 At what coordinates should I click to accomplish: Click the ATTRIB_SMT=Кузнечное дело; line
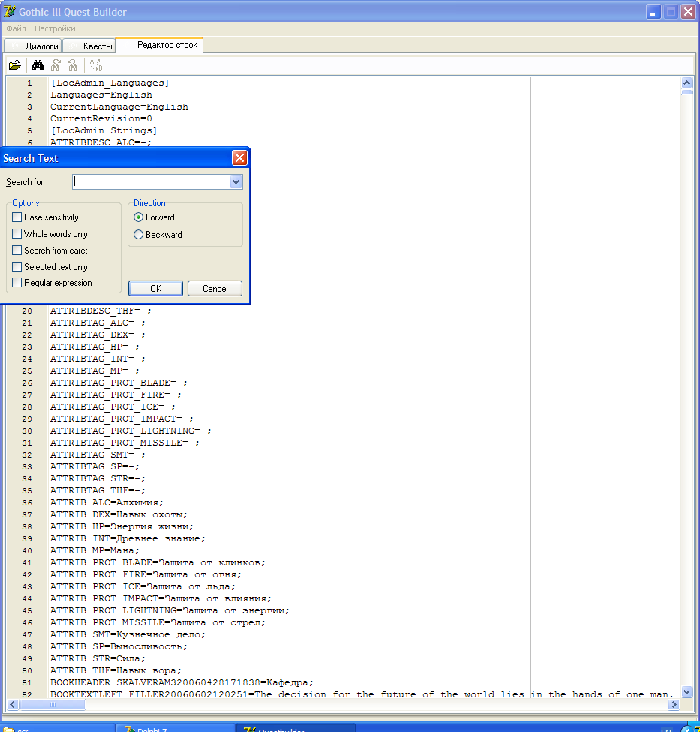tap(128, 635)
